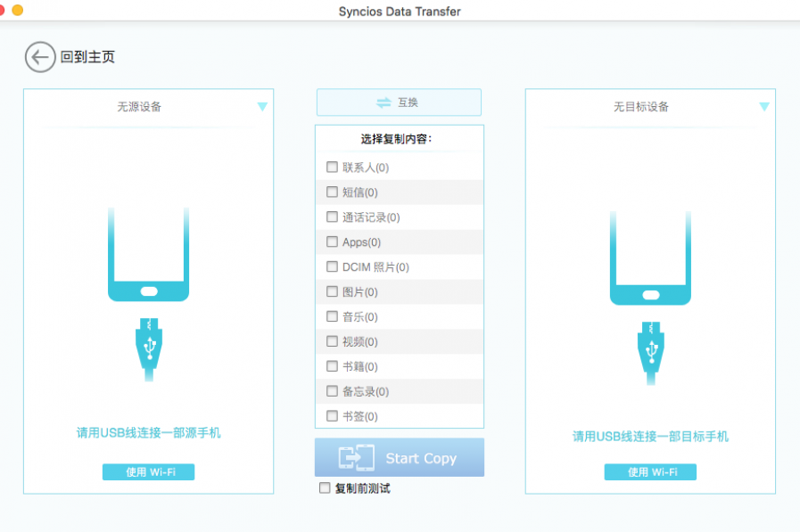800x532 pixels.
Task: Click the Start Copy button
Action: [x=400, y=458]
